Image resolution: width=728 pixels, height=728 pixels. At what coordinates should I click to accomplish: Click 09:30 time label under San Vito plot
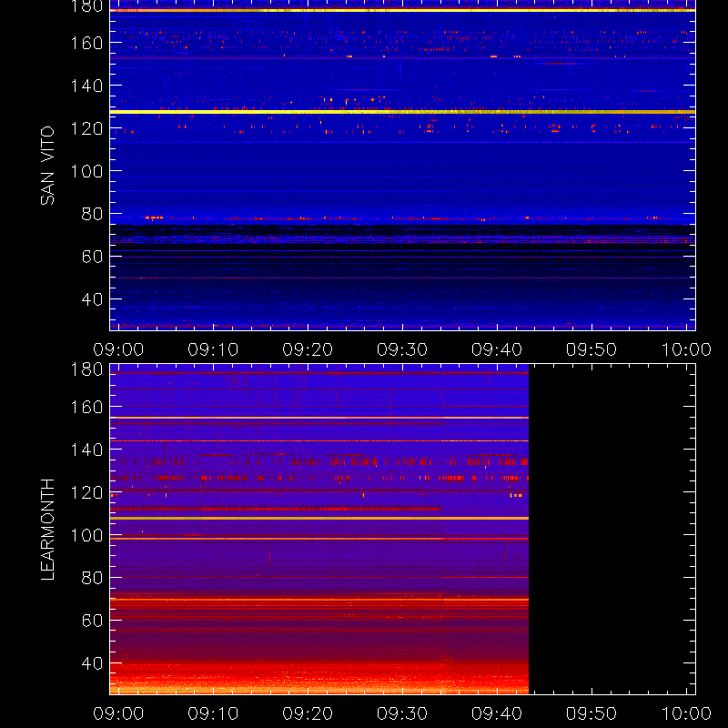(402, 349)
